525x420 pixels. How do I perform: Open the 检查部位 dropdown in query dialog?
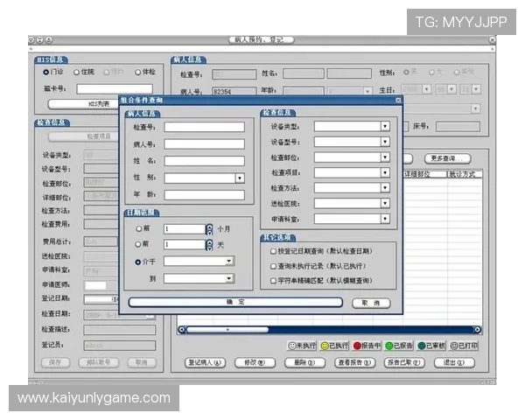click(x=385, y=157)
